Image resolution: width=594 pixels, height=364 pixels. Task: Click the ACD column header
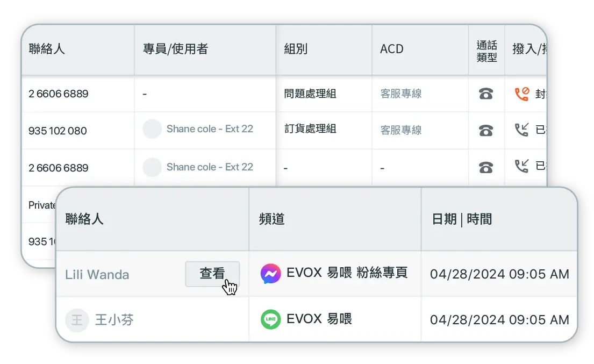(x=392, y=49)
